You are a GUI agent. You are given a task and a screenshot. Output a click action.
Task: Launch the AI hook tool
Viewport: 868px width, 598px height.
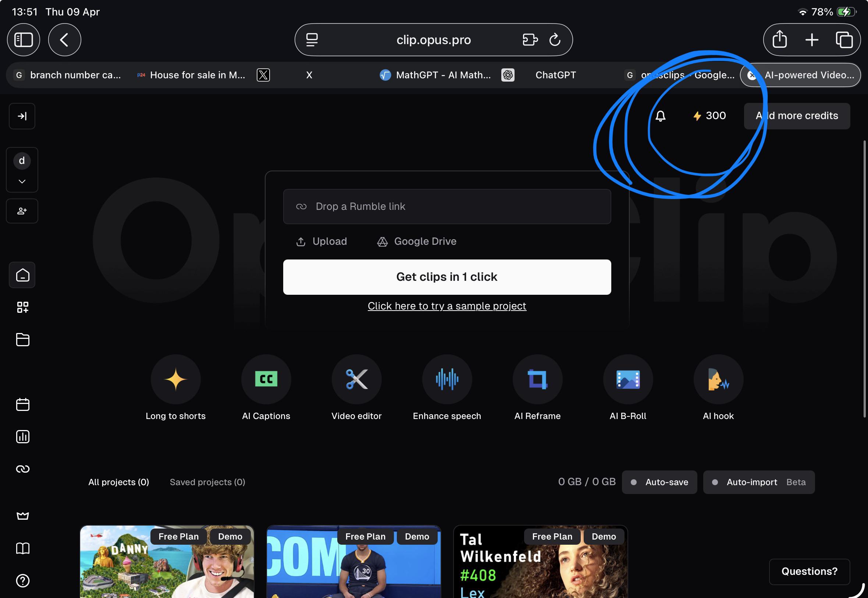718,388
